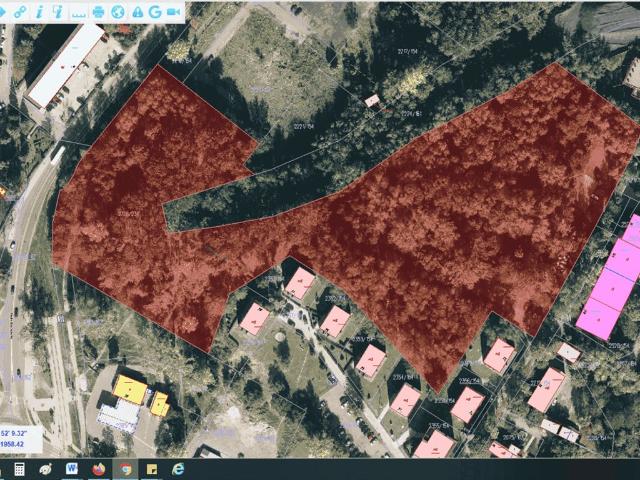The image size is (640, 480).
Task: Click the warning triangle icon
Action: pos(137,11)
